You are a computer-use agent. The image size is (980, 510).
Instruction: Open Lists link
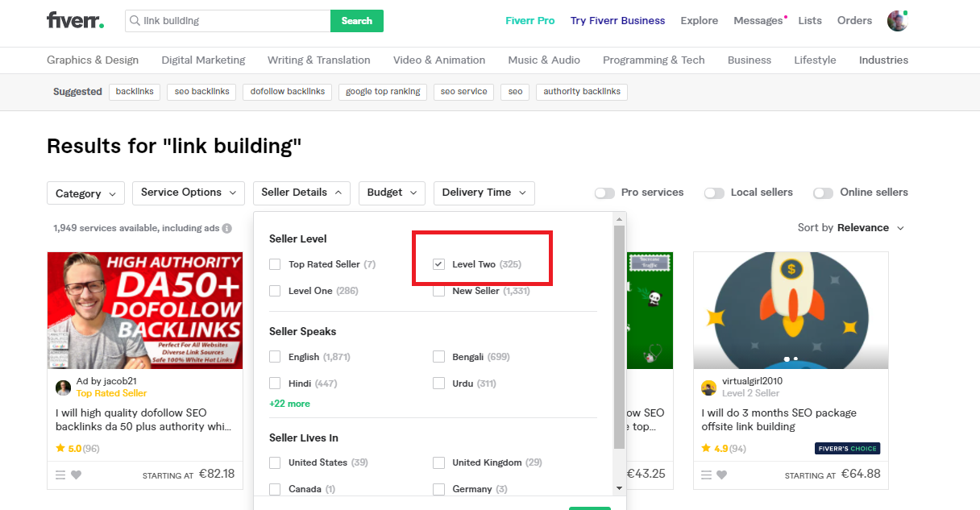[x=810, y=21]
